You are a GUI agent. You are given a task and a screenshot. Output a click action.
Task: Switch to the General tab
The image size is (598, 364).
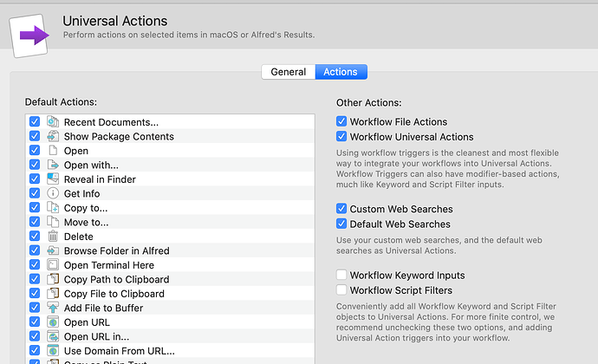point(289,72)
